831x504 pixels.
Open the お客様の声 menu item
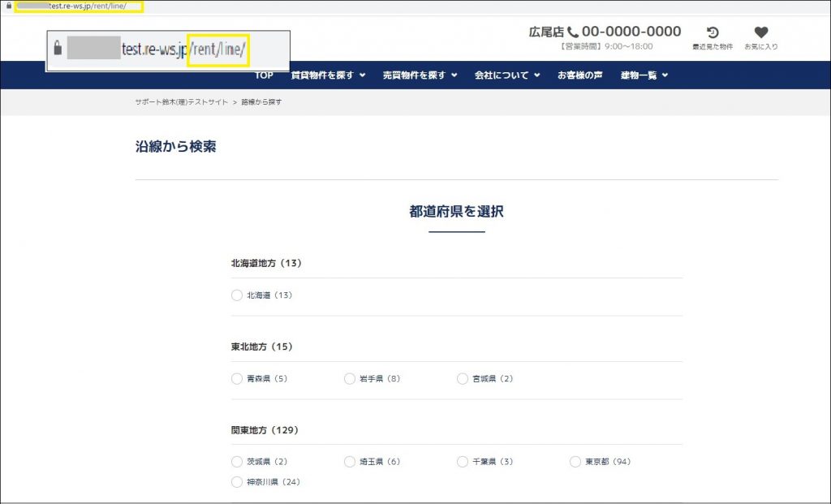[x=579, y=75]
